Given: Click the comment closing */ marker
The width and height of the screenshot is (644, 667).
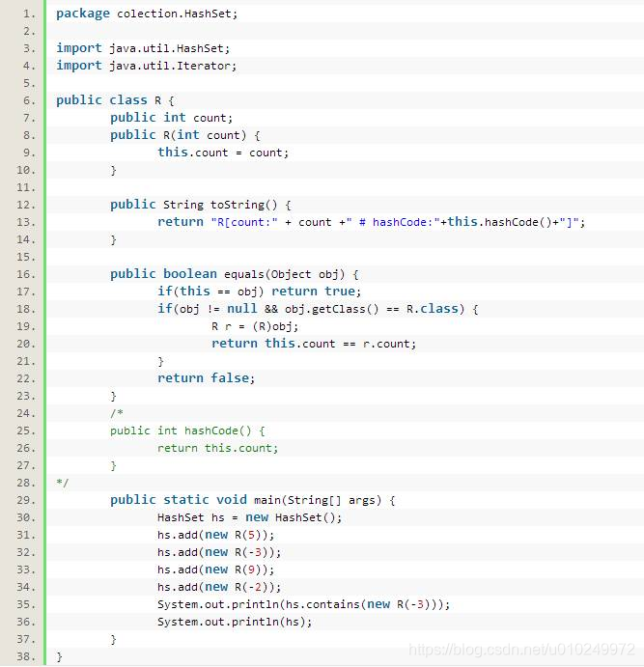Looking at the screenshot, I should point(62,483).
